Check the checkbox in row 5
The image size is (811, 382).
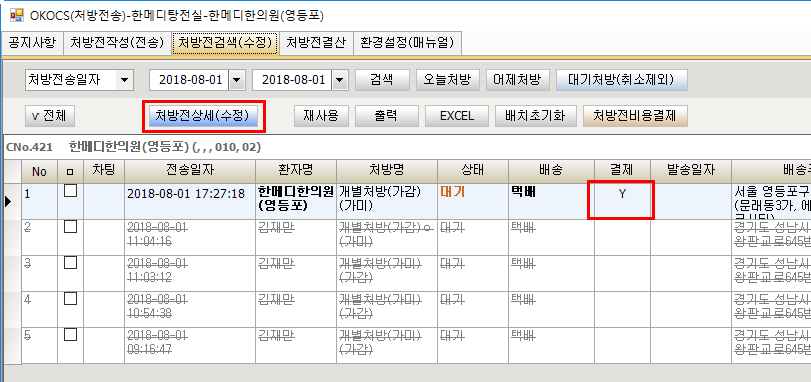(70, 335)
